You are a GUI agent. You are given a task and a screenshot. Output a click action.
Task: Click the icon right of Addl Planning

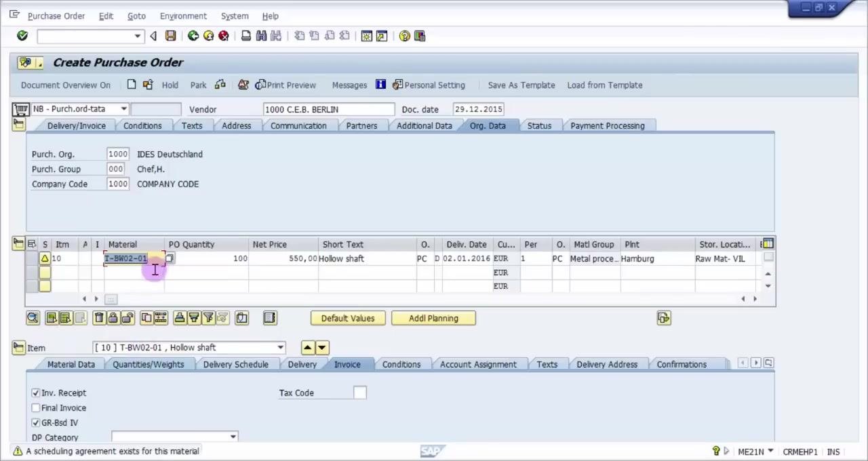(x=664, y=318)
